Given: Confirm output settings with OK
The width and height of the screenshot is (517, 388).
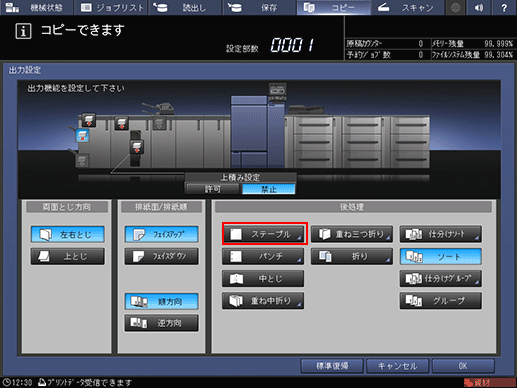Looking at the screenshot, I should (x=463, y=366).
